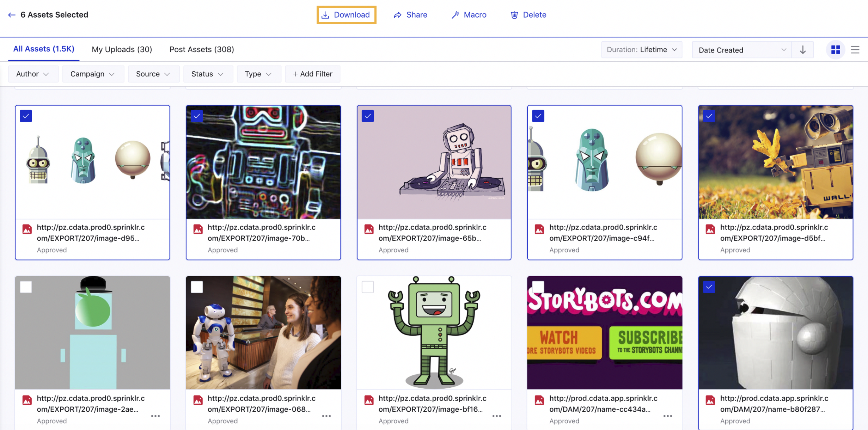Screen dimensions: 868x430
Task: Click image type icon of name-b80f287 asset
Action: [x=710, y=400]
